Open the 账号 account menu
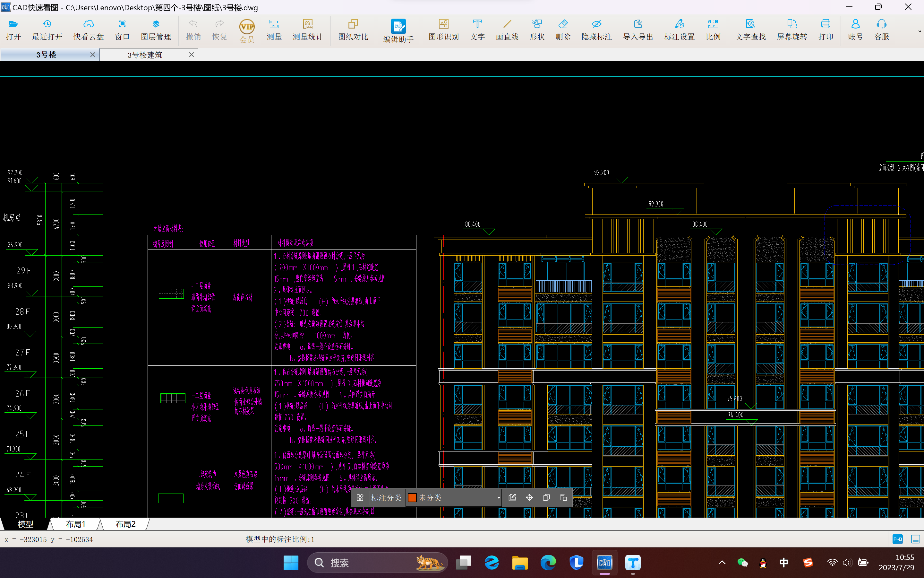 (x=855, y=30)
